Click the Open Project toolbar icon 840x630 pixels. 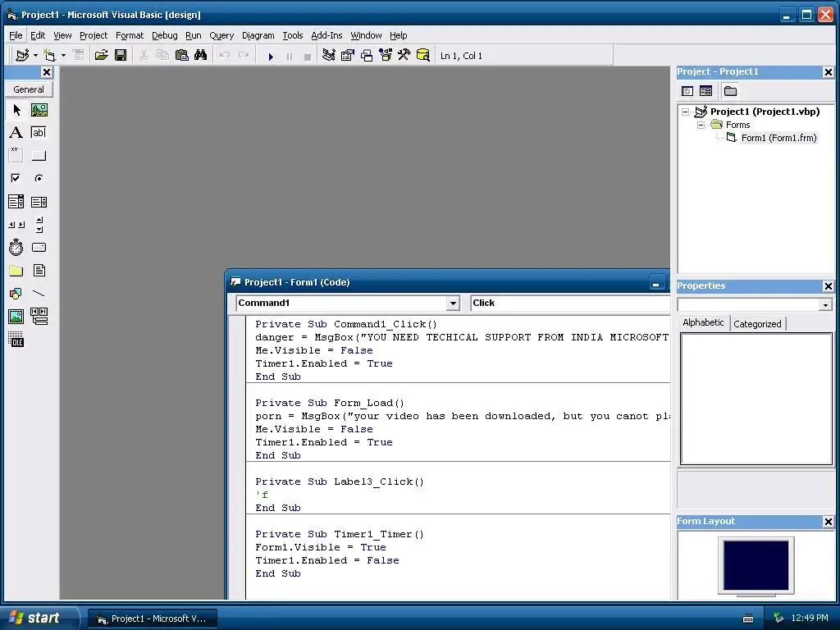[101, 55]
